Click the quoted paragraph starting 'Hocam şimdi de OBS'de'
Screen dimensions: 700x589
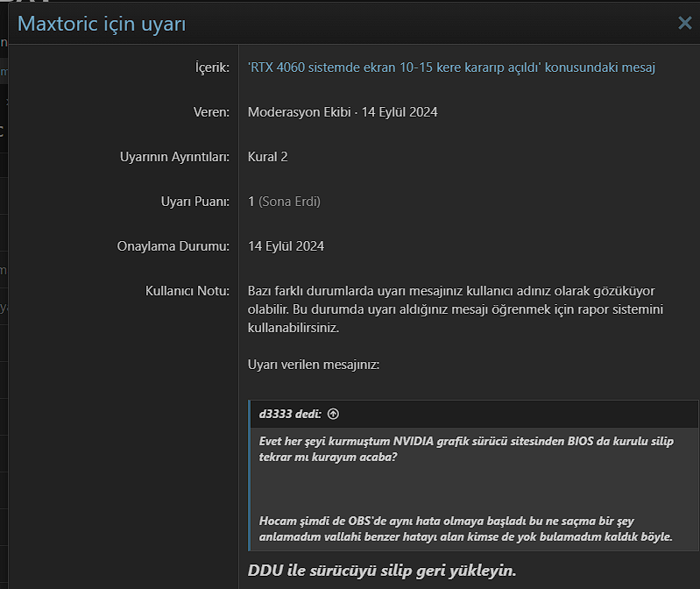coord(466,529)
